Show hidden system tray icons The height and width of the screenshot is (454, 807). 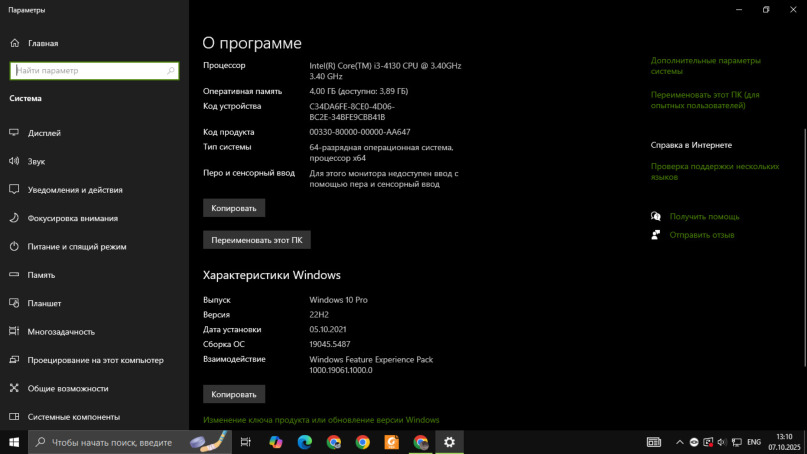[x=681, y=442]
